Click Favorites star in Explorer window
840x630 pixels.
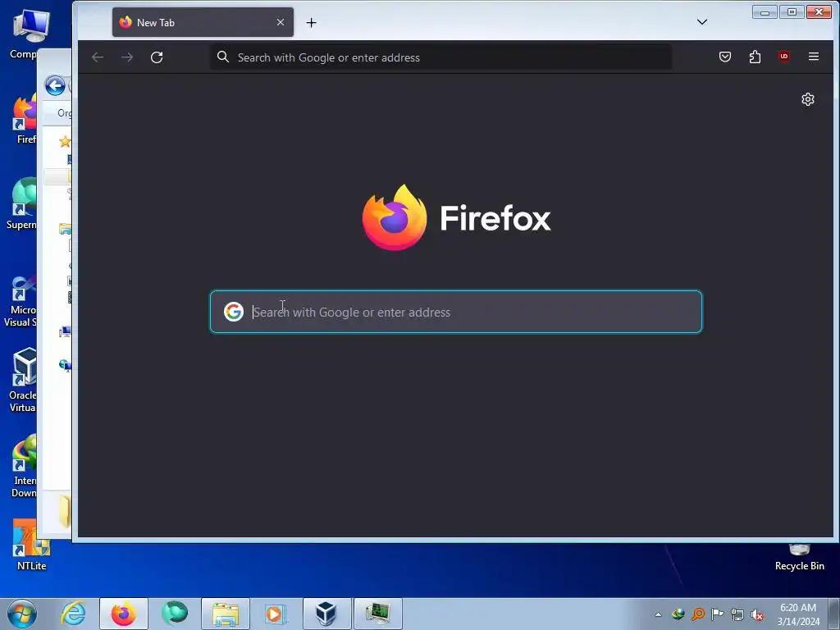click(x=65, y=141)
